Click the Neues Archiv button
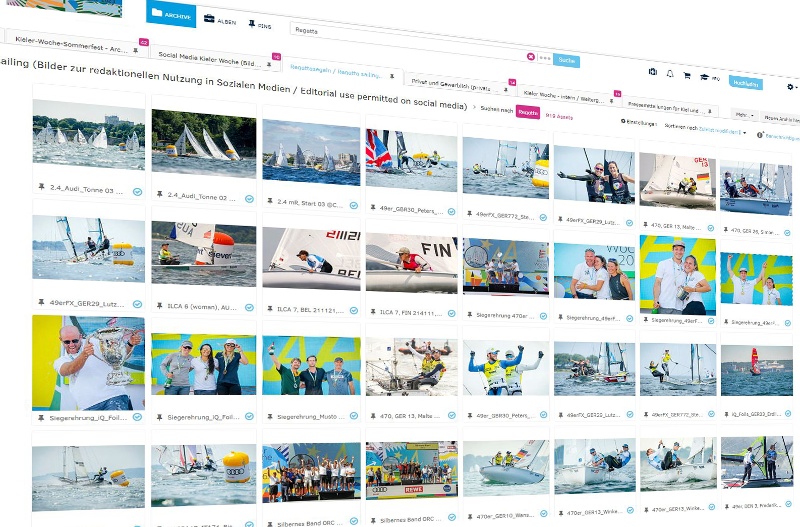This screenshot has height=527, width=800. (x=782, y=119)
